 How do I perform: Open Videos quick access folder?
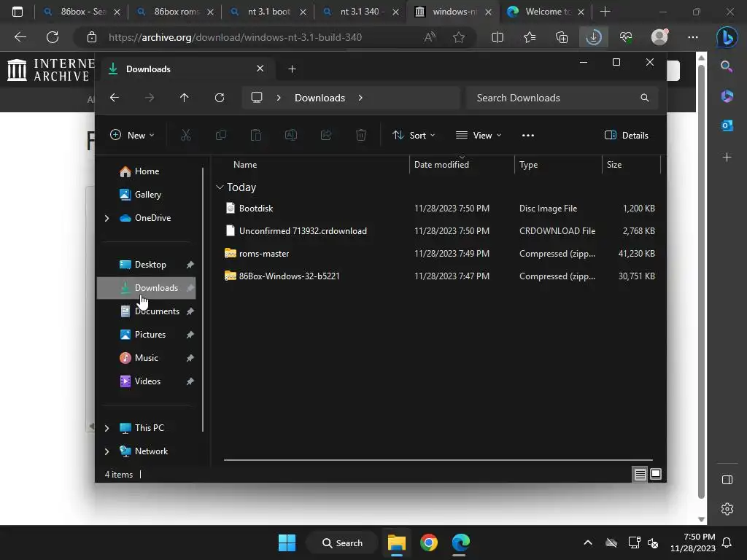(x=146, y=381)
